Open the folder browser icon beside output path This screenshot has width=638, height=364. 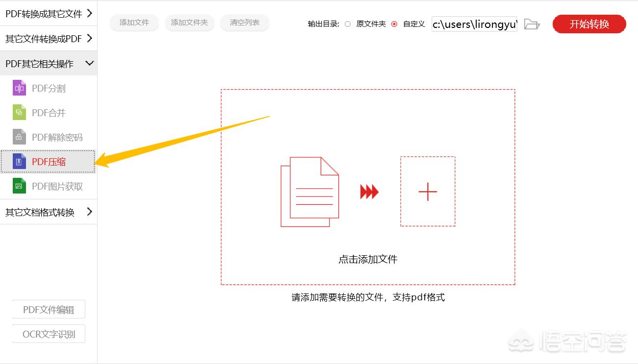(x=532, y=24)
